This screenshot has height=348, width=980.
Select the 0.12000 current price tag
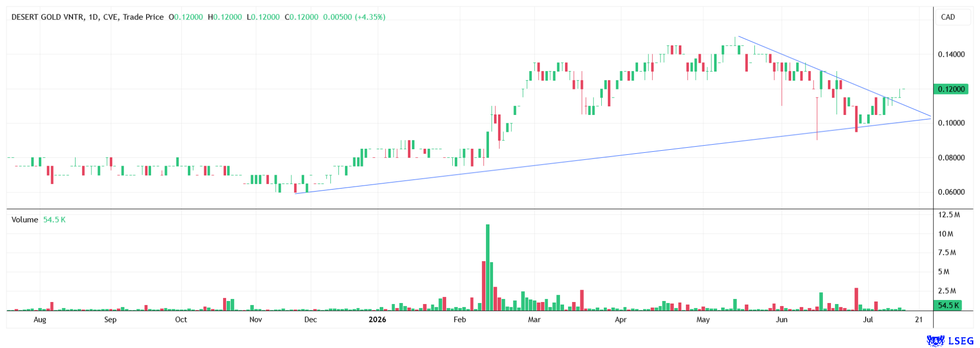tap(951, 89)
